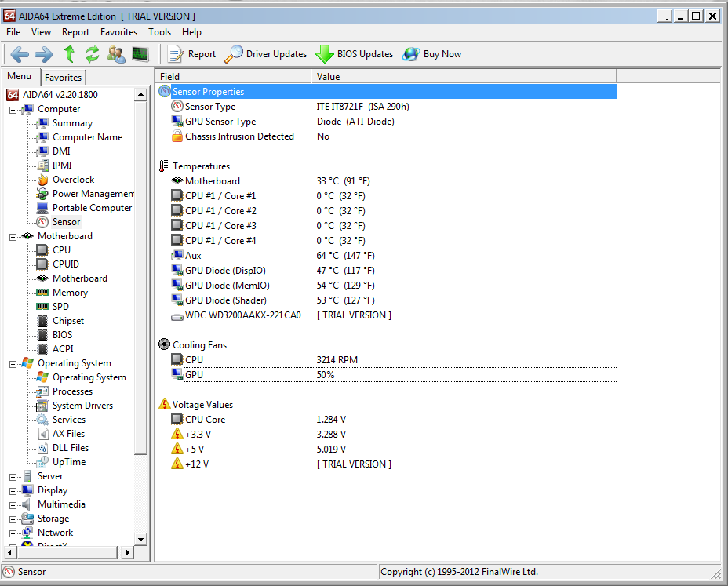Click the Manage Users people icon

pyautogui.click(x=116, y=54)
